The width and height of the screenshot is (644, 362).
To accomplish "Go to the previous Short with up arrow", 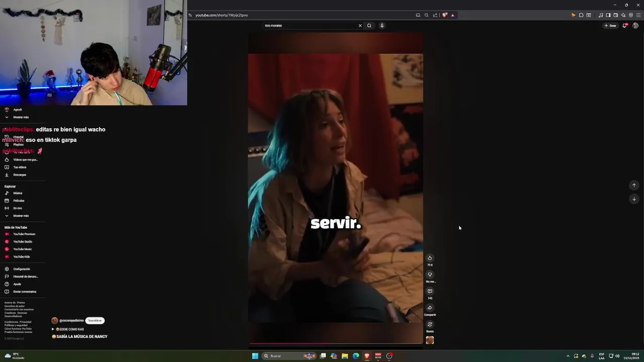I will 634,185.
